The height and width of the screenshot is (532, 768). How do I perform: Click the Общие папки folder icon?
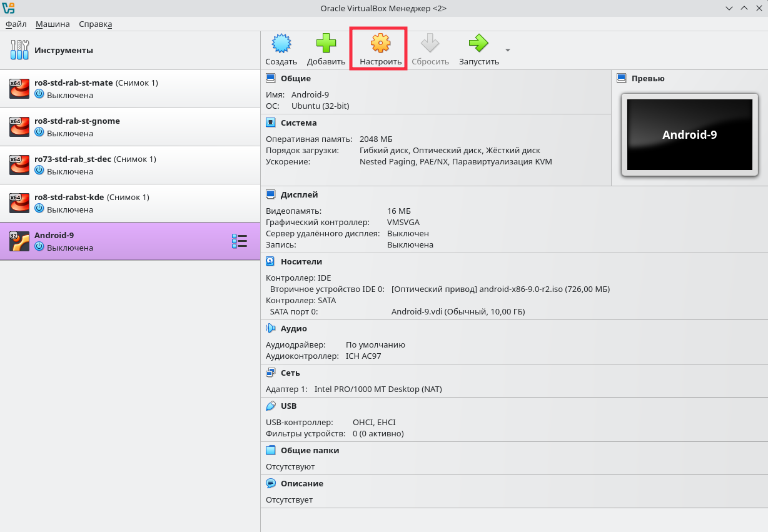[271, 450]
